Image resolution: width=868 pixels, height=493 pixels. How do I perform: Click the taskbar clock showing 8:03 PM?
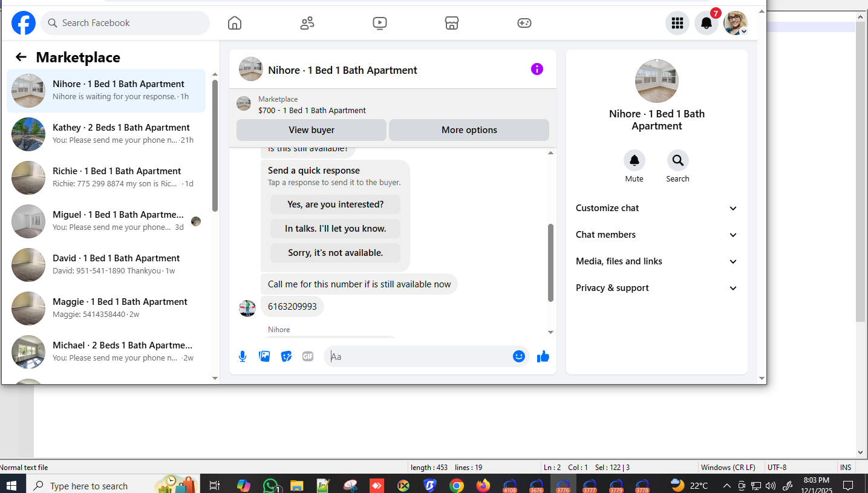[x=816, y=485]
